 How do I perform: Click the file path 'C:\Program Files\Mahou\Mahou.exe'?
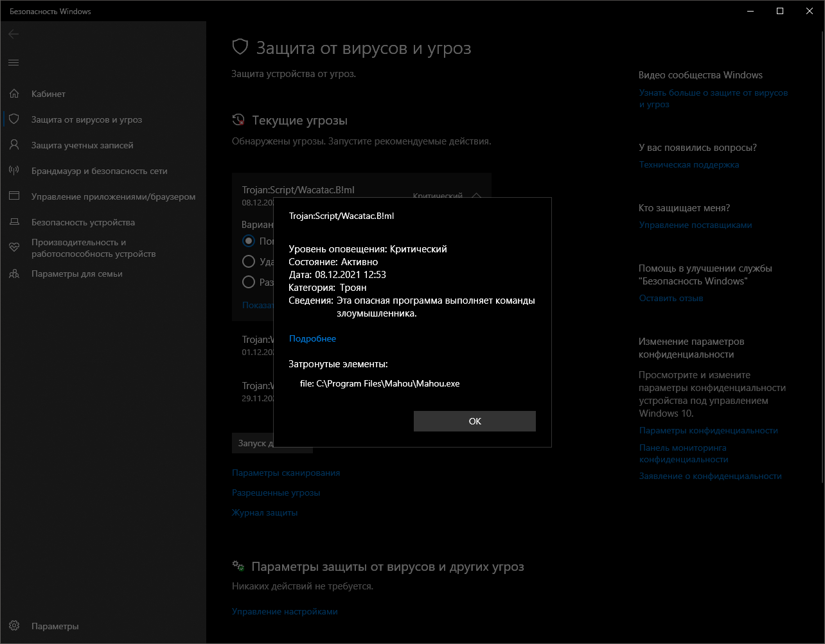(388, 383)
